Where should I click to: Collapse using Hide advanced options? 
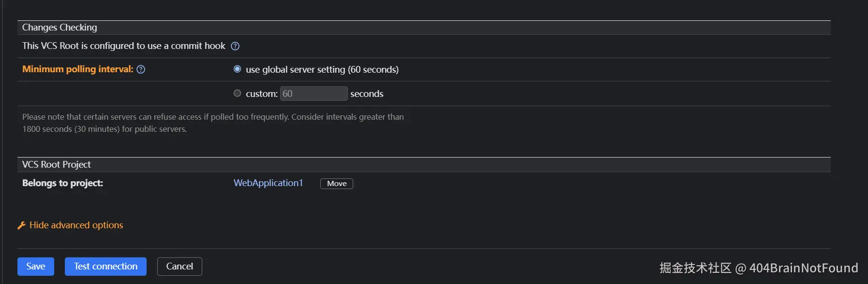(76, 225)
